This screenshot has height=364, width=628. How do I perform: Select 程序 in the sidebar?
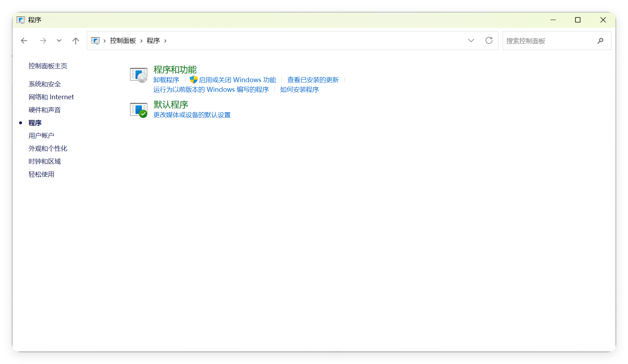35,123
